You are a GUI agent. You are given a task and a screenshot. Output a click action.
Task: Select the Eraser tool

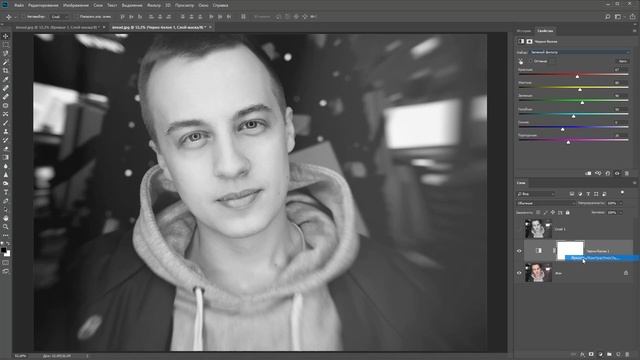[6, 149]
